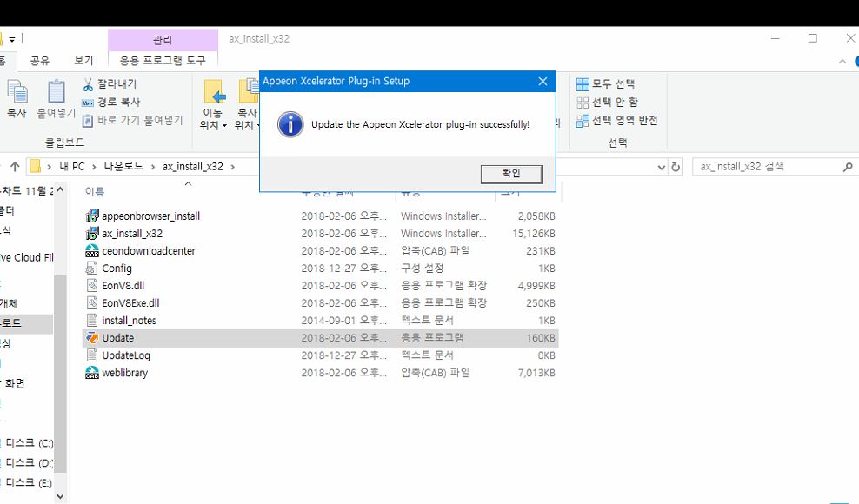Collapse the ribbon with the chevron
The image size is (859, 504).
pos(842,62)
